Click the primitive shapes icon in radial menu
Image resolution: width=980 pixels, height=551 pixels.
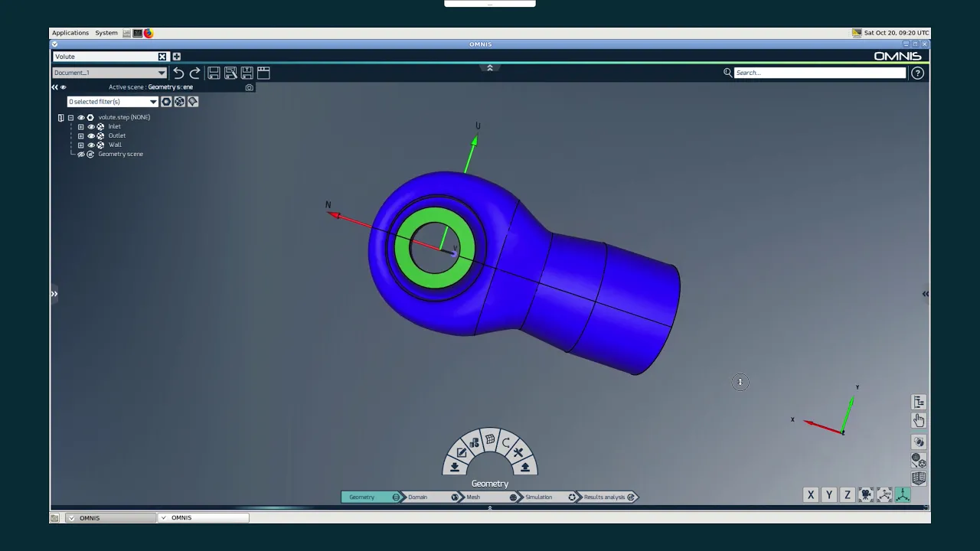tap(474, 442)
